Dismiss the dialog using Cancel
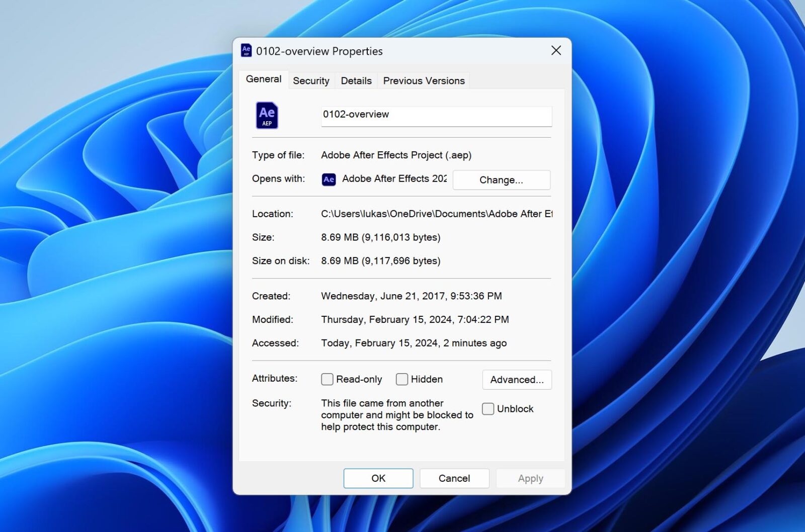 coord(454,478)
